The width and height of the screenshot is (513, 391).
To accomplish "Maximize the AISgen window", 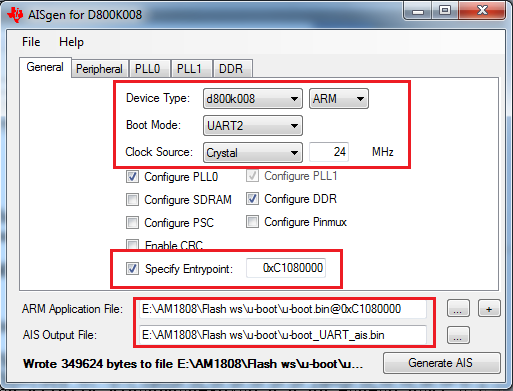I will pyautogui.click(x=445, y=11).
